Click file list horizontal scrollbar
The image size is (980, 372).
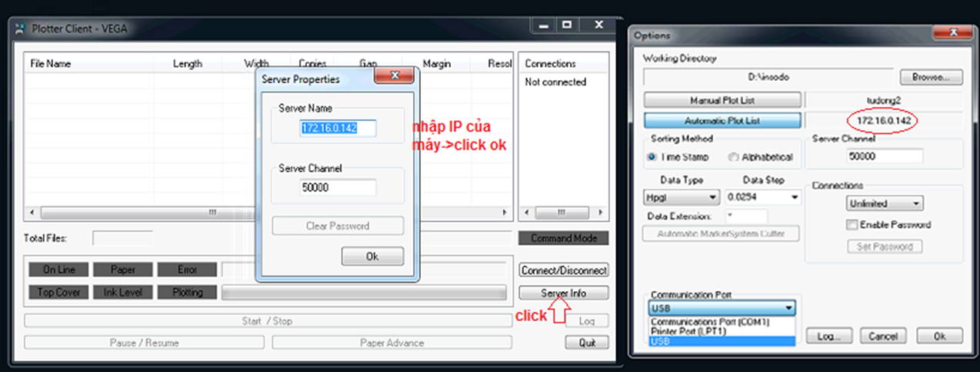pyautogui.click(x=268, y=213)
